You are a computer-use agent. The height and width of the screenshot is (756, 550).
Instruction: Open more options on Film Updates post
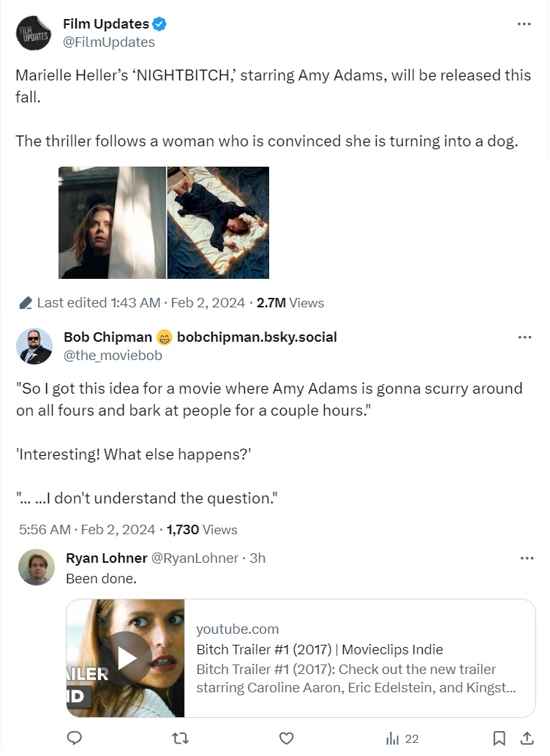pos(524,24)
